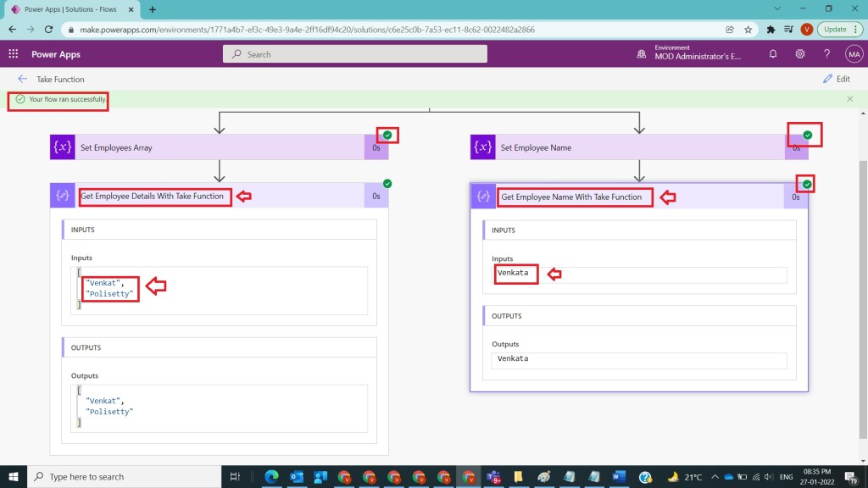This screenshot has height=488, width=868.
Task: Click the Edit flow button
Action: click(836, 79)
